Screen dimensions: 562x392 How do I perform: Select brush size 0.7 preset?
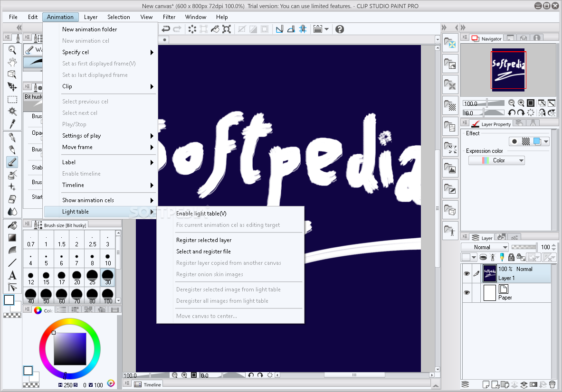[31, 240]
